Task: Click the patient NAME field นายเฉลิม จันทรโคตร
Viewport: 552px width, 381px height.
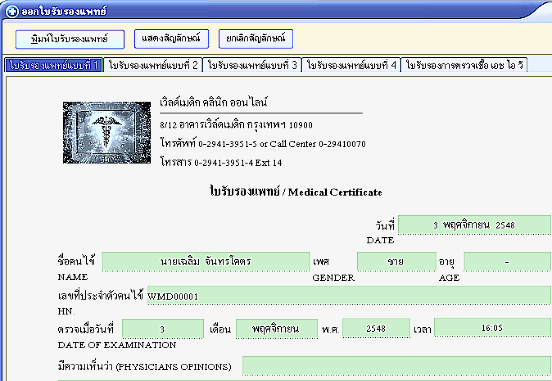Action: point(206,262)
